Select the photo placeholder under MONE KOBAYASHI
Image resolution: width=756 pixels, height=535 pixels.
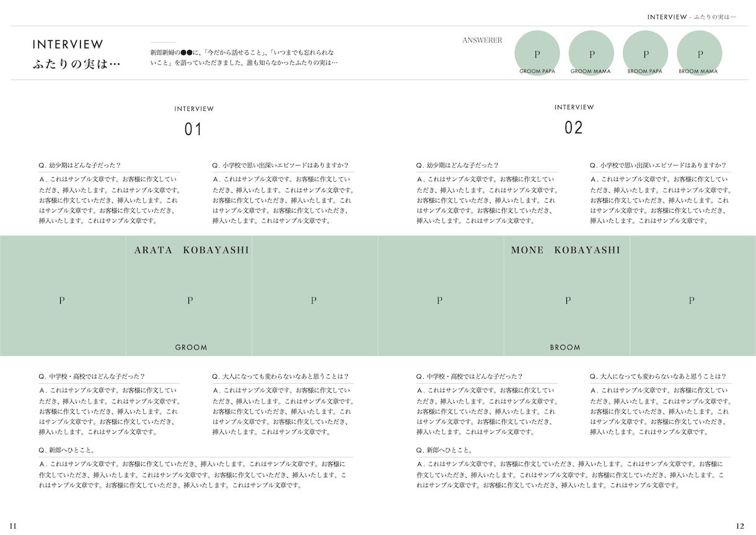click(567, 296)
